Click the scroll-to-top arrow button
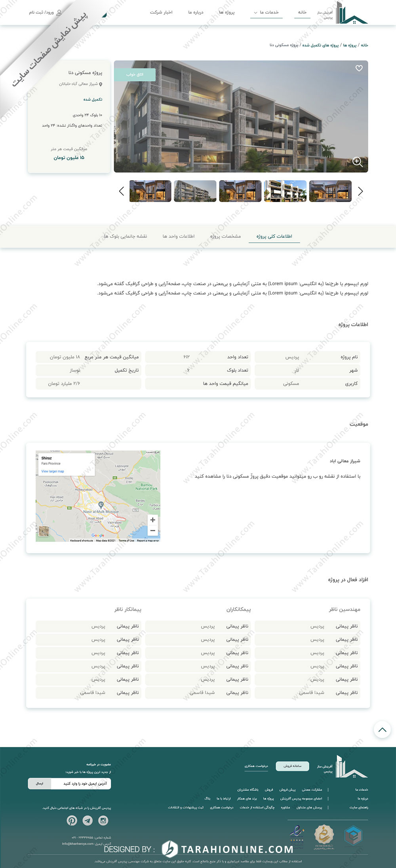This screenshot has height=868, width=396. 382,730
